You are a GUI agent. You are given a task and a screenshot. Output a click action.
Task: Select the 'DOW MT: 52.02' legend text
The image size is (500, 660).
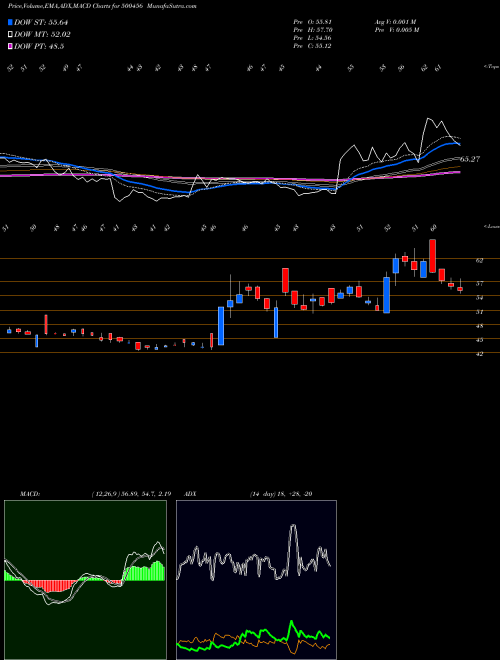point(42,35)
